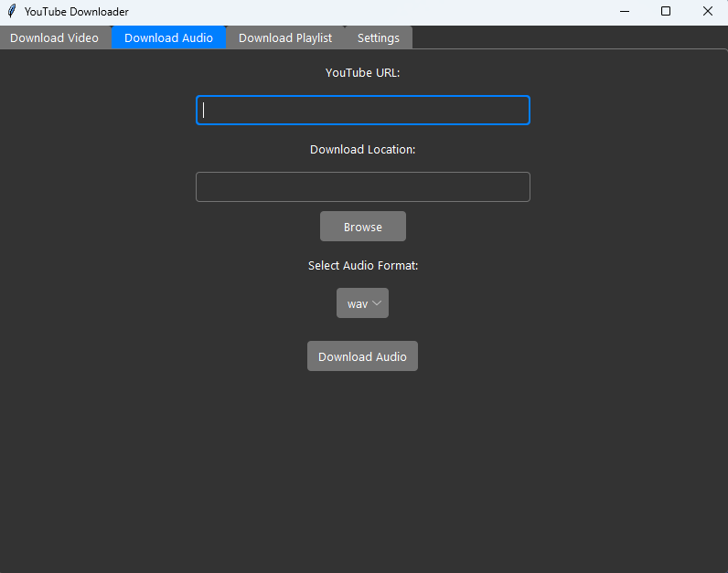Image resolution: width=728 pixels, height=573 pixels.
Task: Minimize the YouTube Downloader window
Action: coord(625,11)
